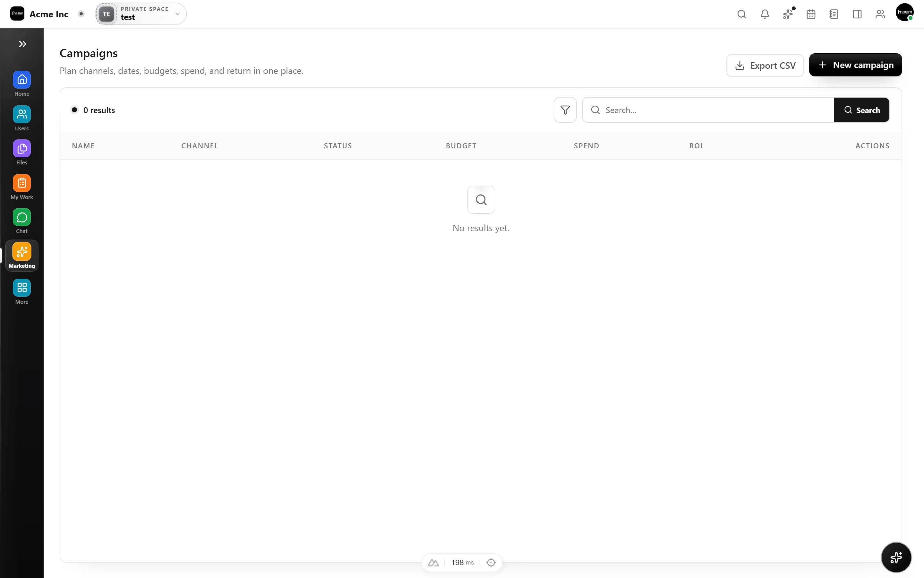Open the notes list icon in header
Viewport: 924px width, 578px height.
(x=834, y=14)
